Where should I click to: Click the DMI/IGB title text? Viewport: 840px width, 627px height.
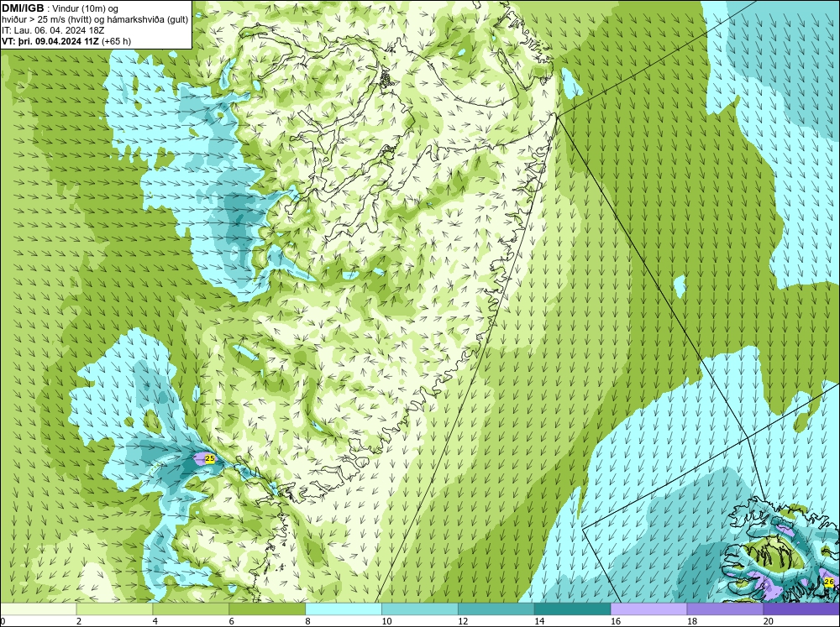[x=23, y=8]
